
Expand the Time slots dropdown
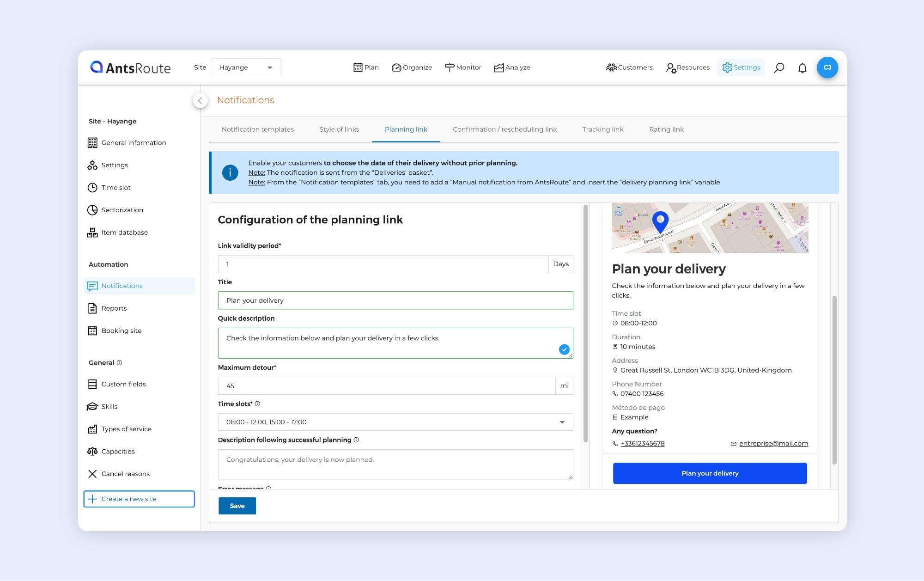click(562, 422)
